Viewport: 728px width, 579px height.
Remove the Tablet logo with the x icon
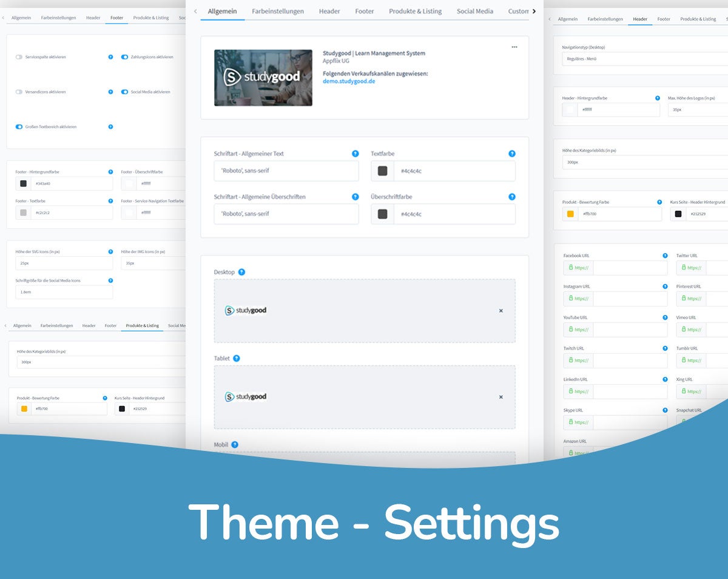[x=500, y=397]
